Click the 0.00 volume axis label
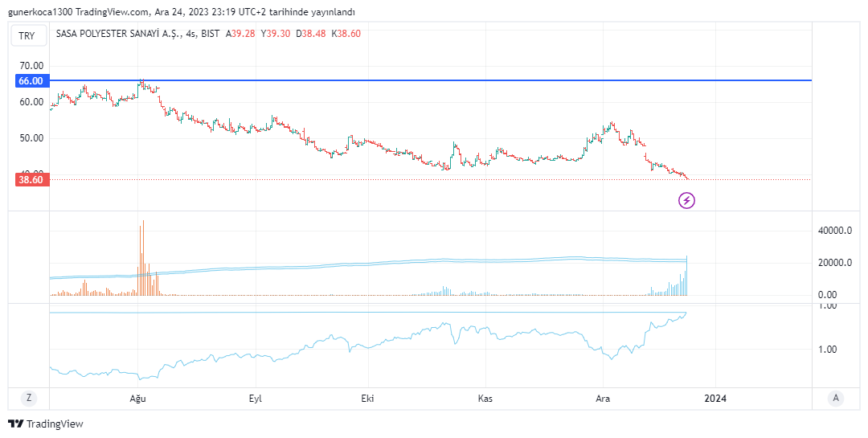Viewport: 868px width, 438px height. (828, 295)
